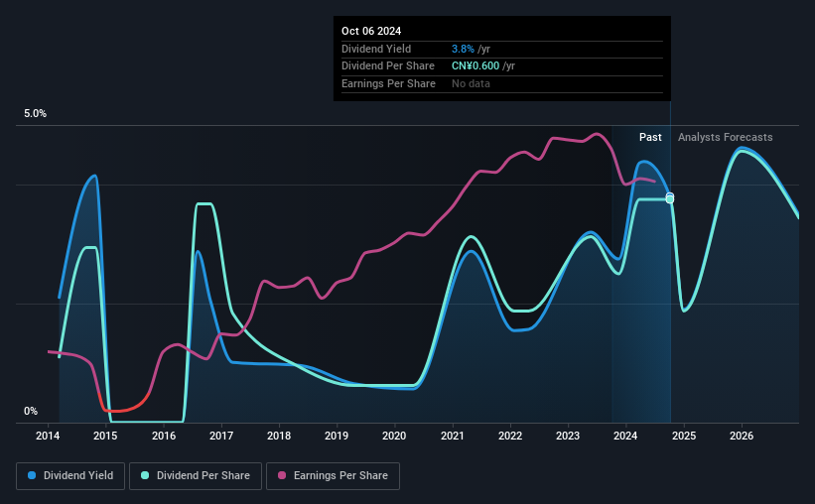This screenshot has height=504, width=815.
Task: Click the 2024 x-axis label
Action: 625,436
